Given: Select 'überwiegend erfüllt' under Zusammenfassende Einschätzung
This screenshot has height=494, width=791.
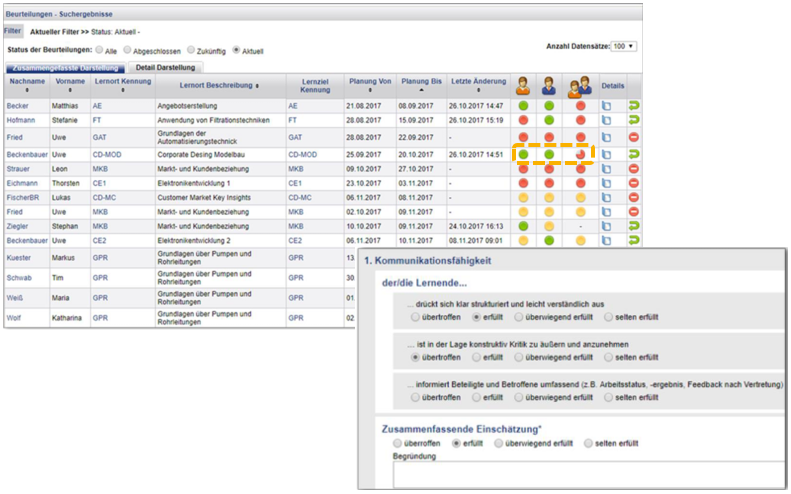Looking at the screenshot, I should [498, 444].
